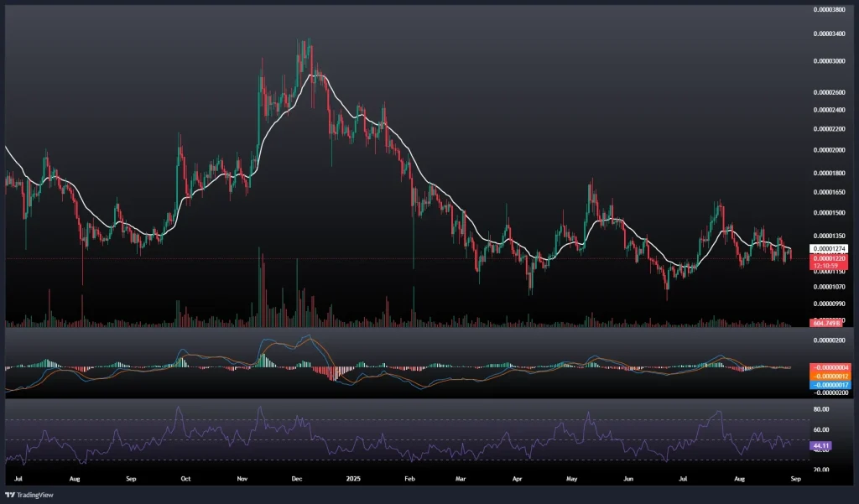Click the orange -0.00000012 signal label
This screenshot has height=504, width=859.
coord(829,375)
